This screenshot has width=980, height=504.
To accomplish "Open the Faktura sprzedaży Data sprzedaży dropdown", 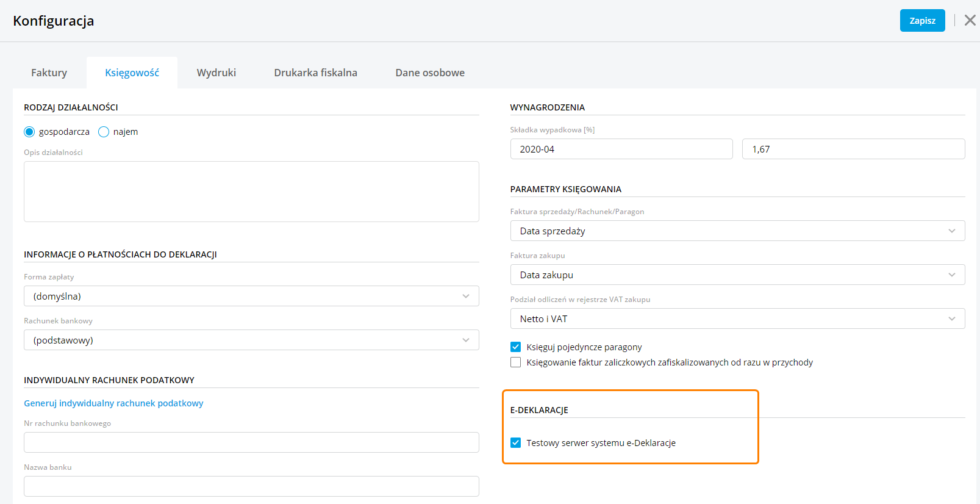I will coord(737,231).
